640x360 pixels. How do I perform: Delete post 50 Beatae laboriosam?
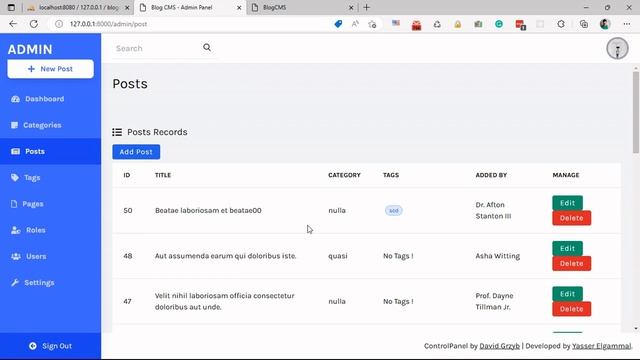coord(571,218)
